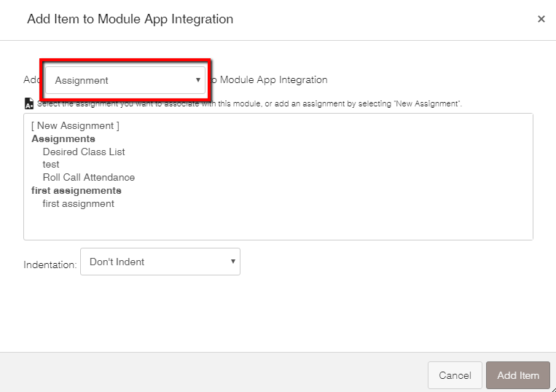Open the Don't Indent indentation dropdown

pos(160,262)
